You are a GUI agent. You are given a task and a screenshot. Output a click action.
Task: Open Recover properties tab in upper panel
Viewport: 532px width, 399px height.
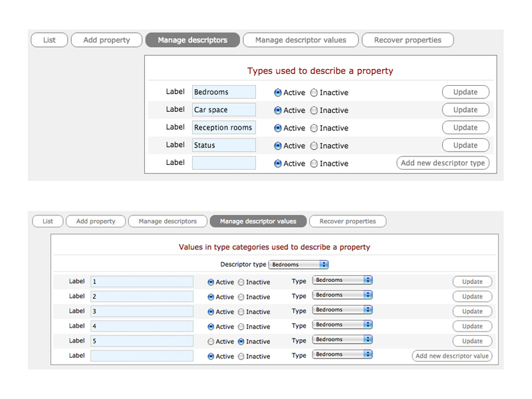pos(408,40)
